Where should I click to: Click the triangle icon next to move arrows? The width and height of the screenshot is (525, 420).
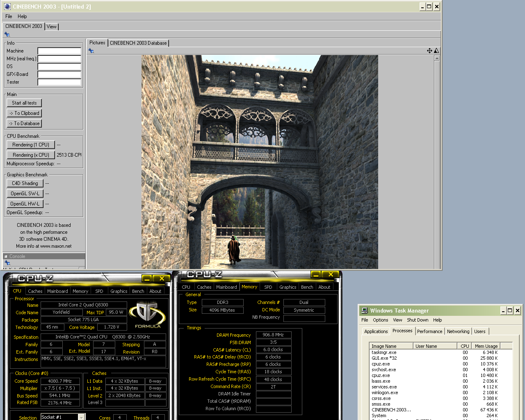coord(436,51)
